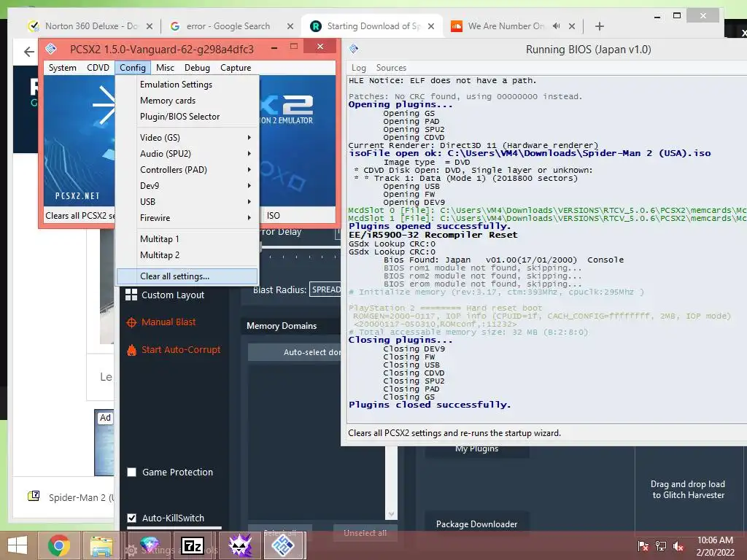Switch to PCSX2 taskbar icon
The height and width of the screenshot is (560, 747).
283,545
